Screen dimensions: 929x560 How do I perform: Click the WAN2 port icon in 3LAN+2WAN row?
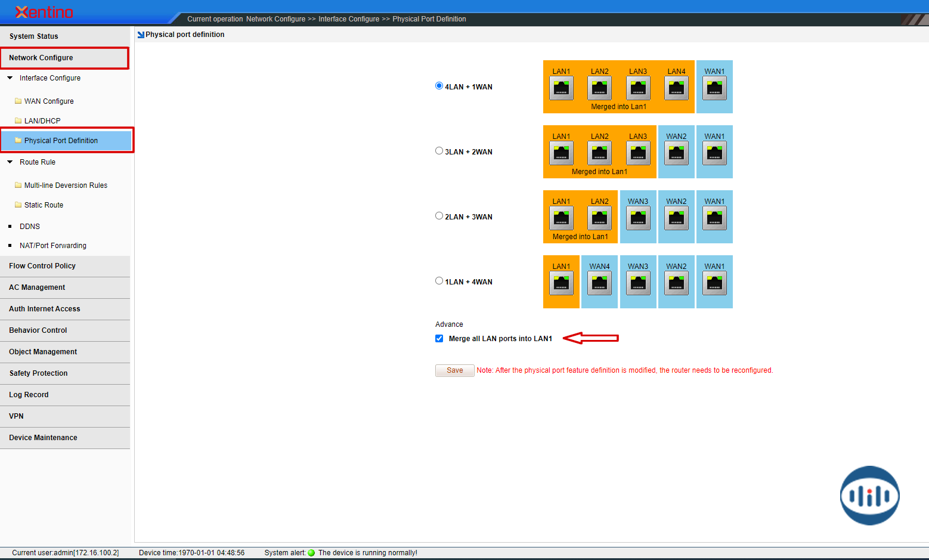click(x=676, y=154)
